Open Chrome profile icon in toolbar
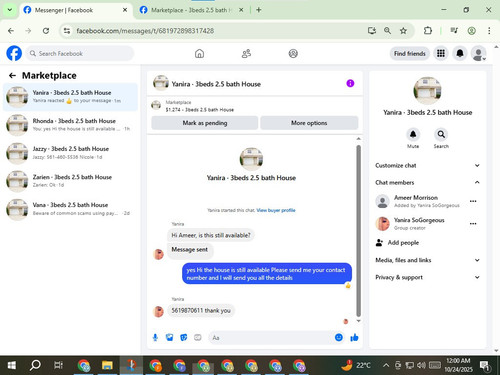Screen dimensions: 500x375 point(471,31)
